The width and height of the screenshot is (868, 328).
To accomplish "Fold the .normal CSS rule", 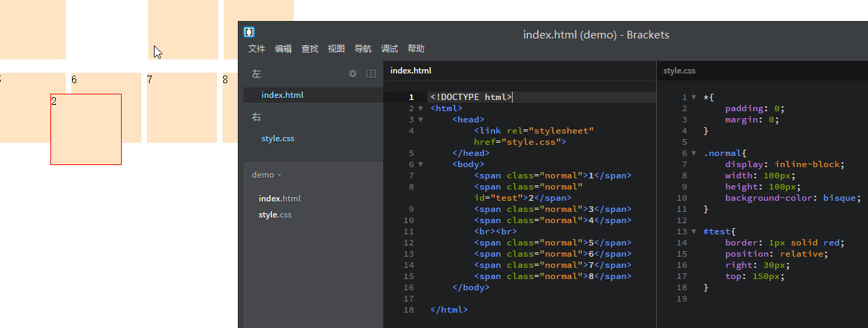I will point(693,153).
